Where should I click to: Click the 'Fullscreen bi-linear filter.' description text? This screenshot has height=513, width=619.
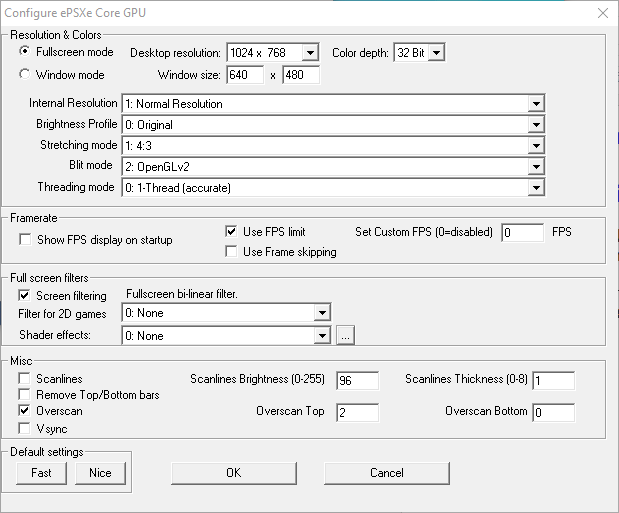[x=182, y=294]
